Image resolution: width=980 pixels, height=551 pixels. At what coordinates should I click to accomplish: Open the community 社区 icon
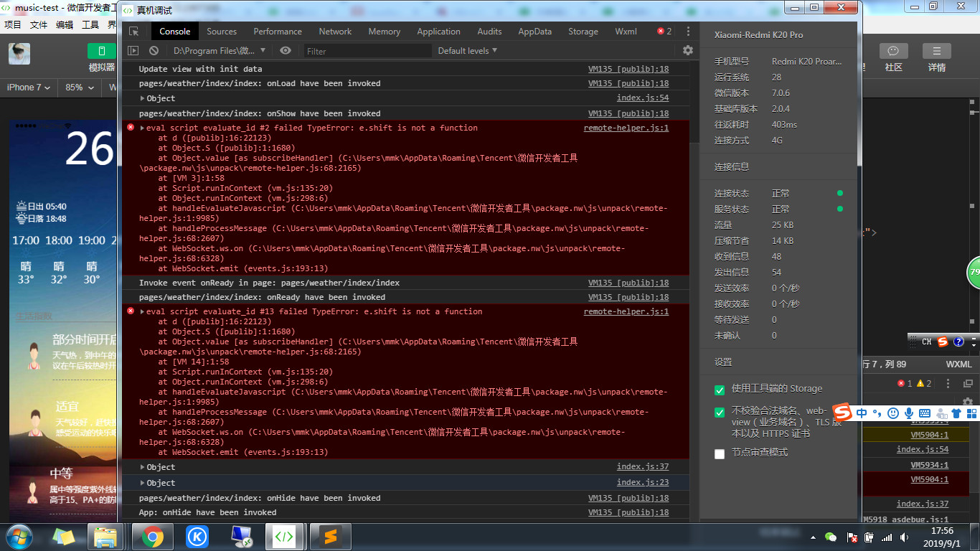point(893,51)
